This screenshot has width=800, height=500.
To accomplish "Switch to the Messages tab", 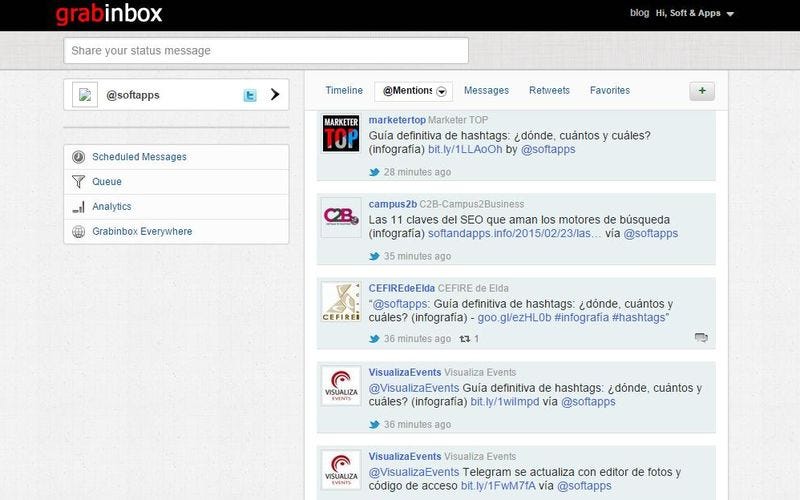I will pyautogui.click(x=486, y=90).
